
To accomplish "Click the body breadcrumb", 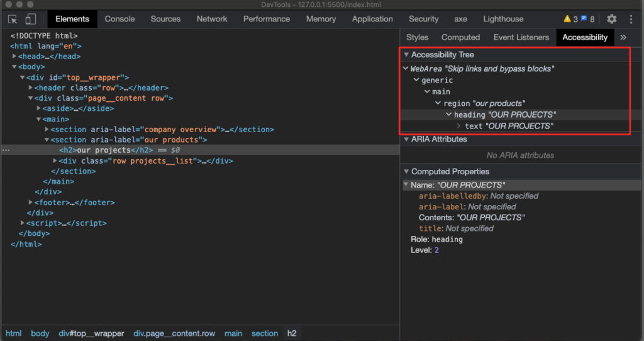I will pyautogui.click(x=40, y=333).
